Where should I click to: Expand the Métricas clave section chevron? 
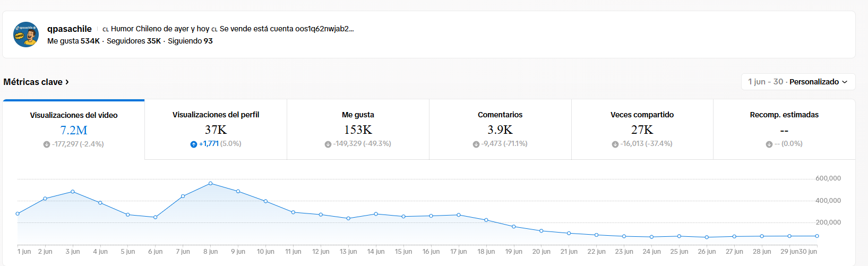tap(67, 82)
